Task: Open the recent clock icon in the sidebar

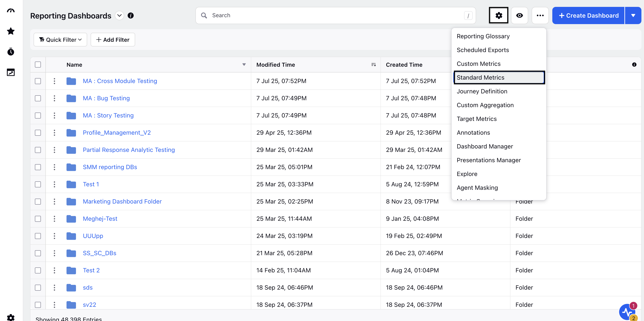Action: [x=11, y=52]
